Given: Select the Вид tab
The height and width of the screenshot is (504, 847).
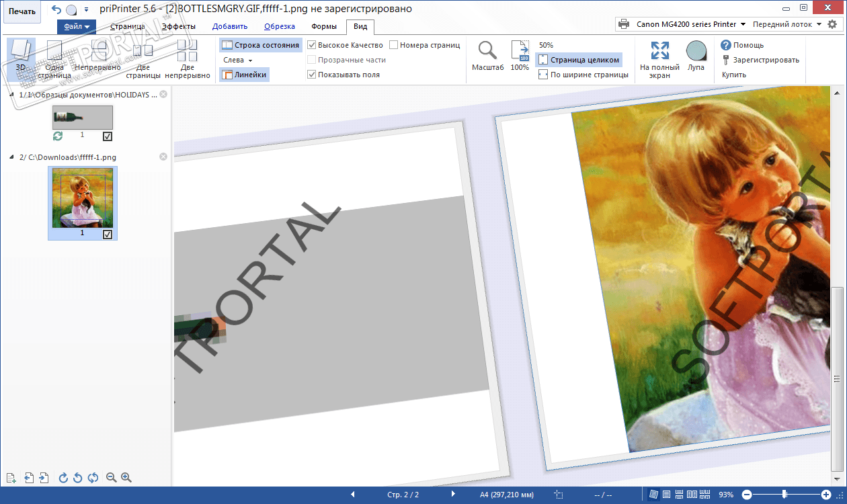Looking at the screenshot, I should point(360,27).
